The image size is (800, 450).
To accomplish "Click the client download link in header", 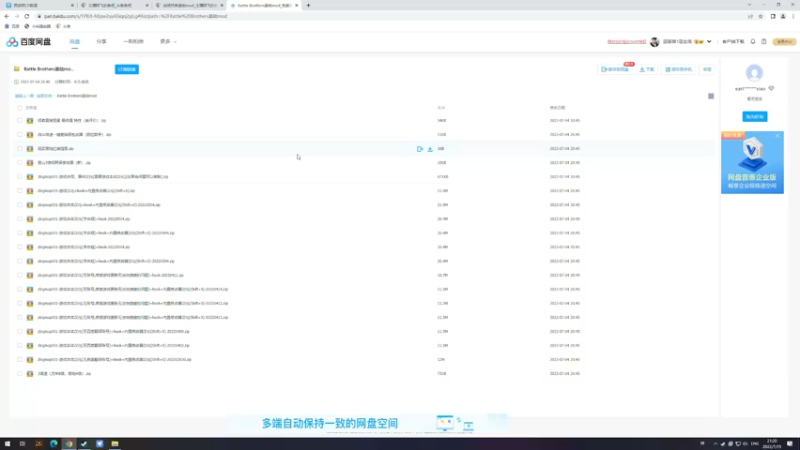I will (733, 41).
